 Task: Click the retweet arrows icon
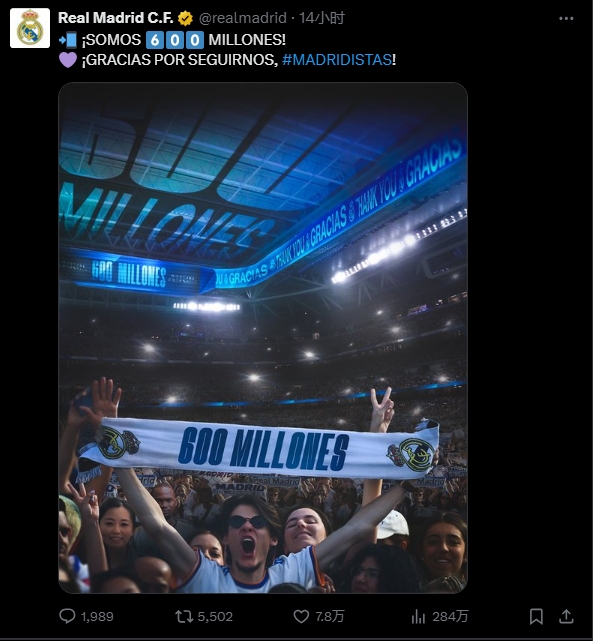click(184, 616)
